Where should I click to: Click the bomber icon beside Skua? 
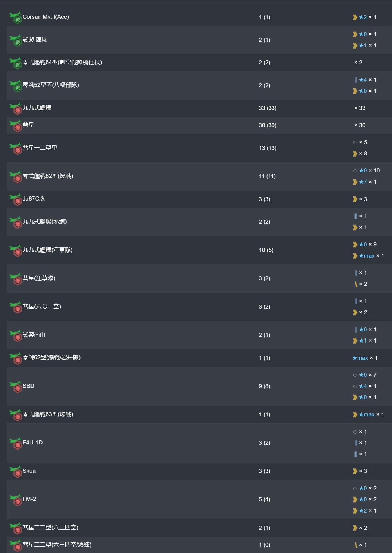16,471
